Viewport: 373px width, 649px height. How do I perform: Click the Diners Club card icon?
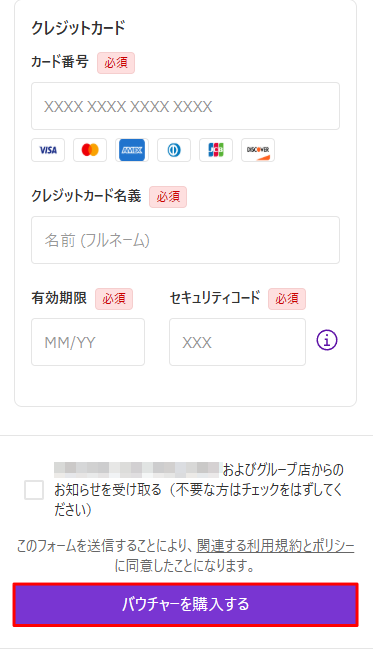pos(174,150)
